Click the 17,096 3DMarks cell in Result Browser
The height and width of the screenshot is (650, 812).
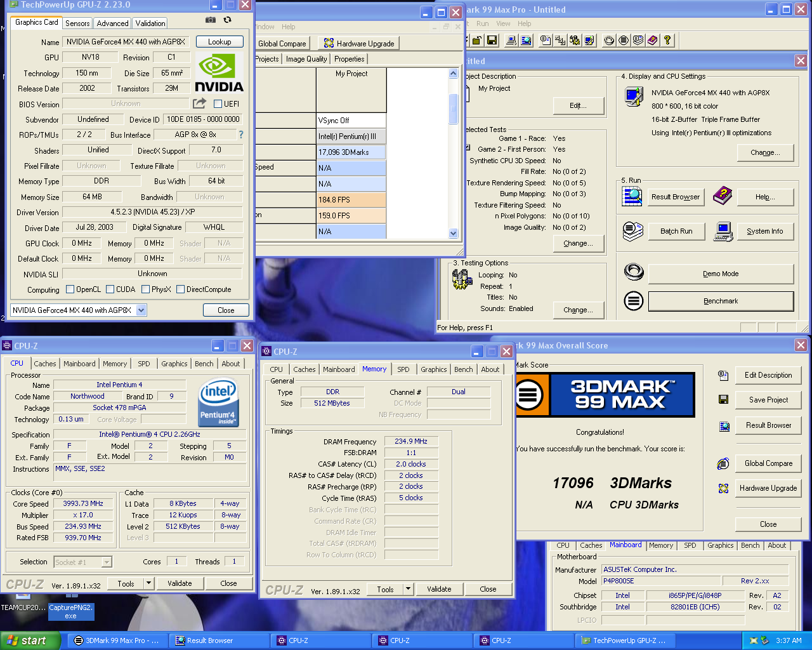coord(351,152)
